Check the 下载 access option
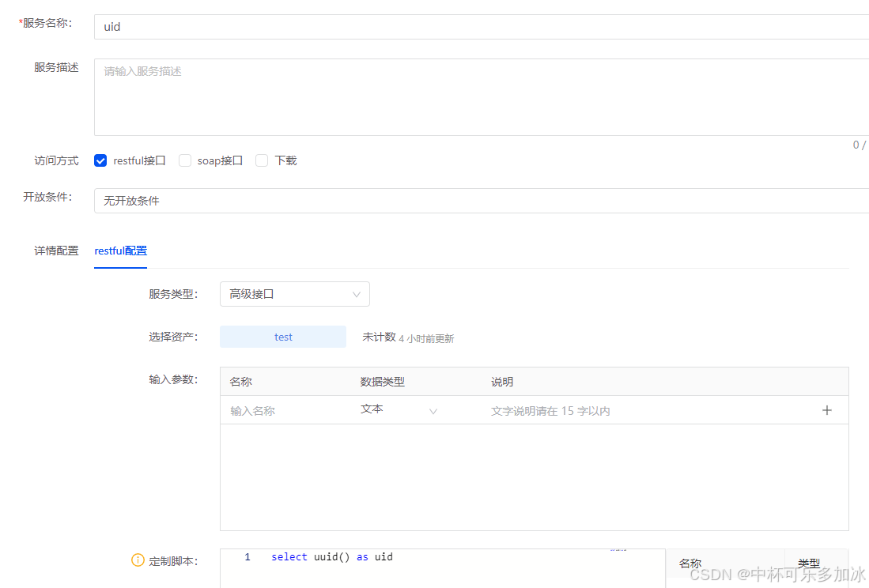The height and width of the screenshot is (588, 869). tap(263, 160)
